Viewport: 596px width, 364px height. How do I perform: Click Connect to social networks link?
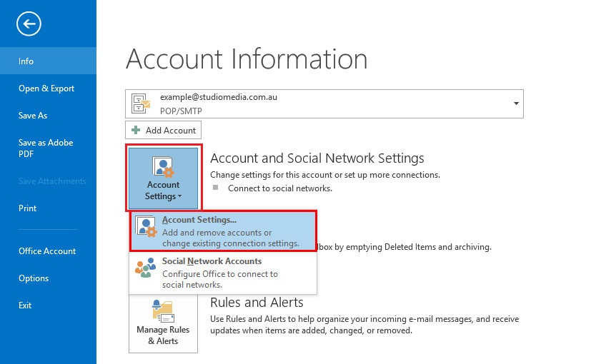pyautogui.click(x=279, y=188)
